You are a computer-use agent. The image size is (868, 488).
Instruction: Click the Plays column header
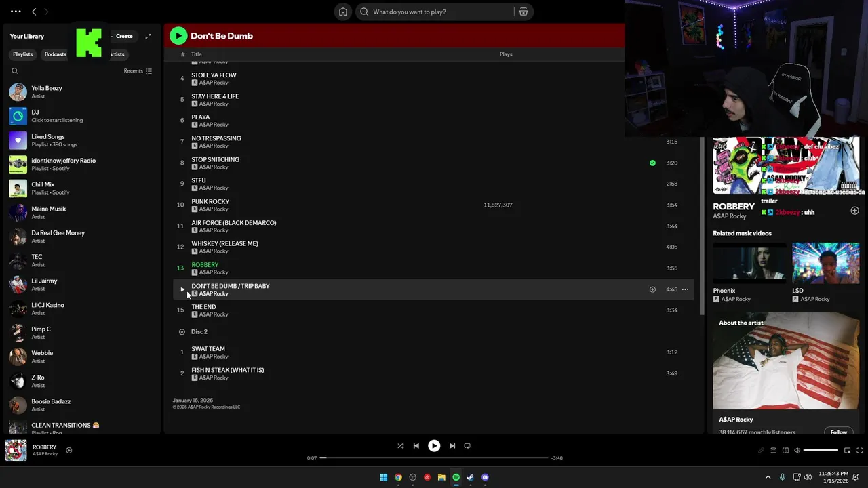pos(506,54)
